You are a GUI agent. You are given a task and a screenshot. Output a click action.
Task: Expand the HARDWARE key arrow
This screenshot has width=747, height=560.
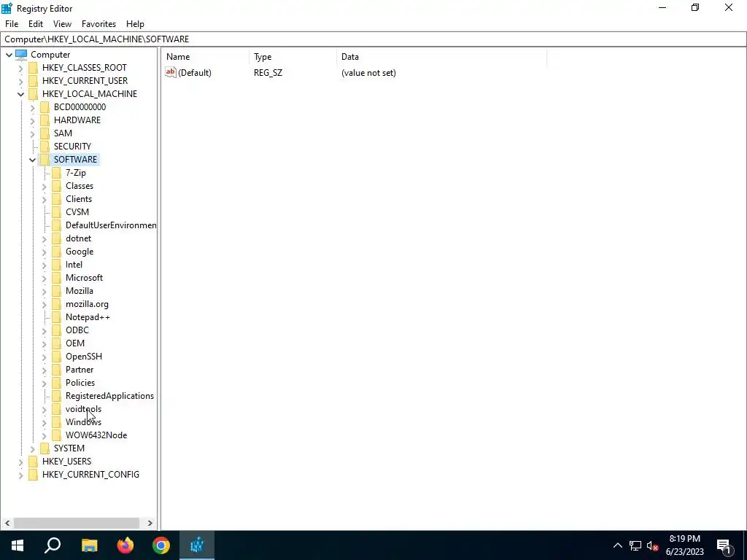pos(32,120)
